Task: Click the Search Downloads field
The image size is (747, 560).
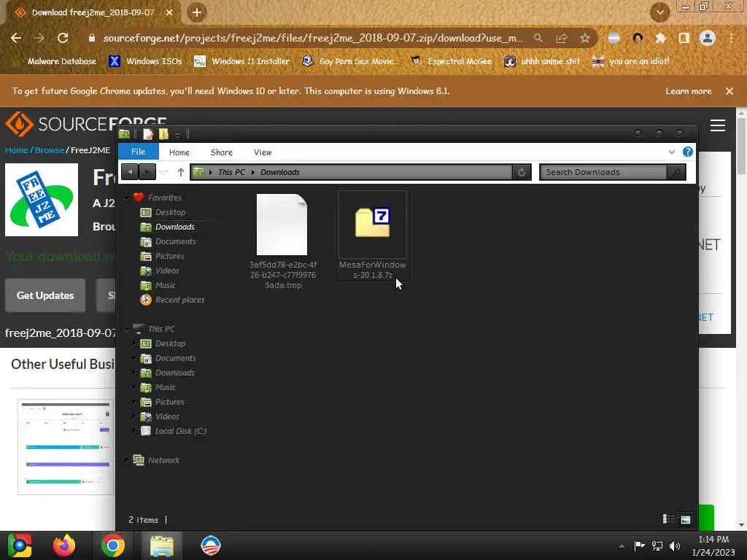Action: [603, 172]
